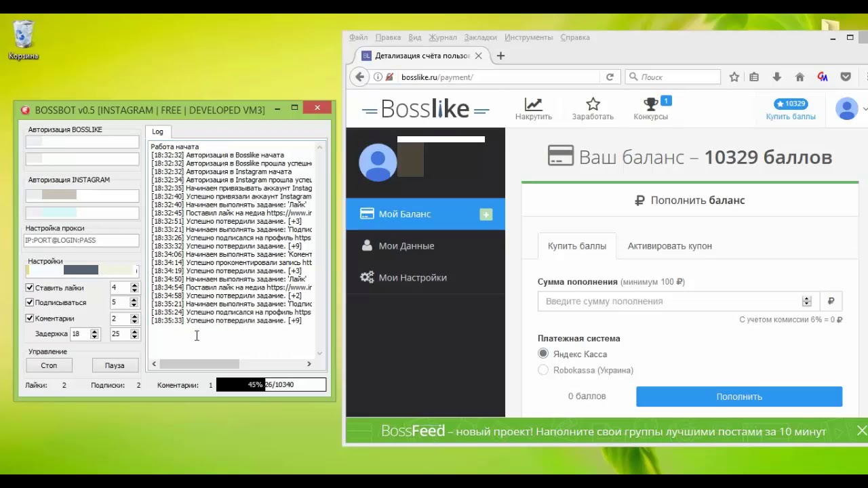Bookmark this page with the star icon
The width and height of the screenshot is (868, 488).
point(734,77)
